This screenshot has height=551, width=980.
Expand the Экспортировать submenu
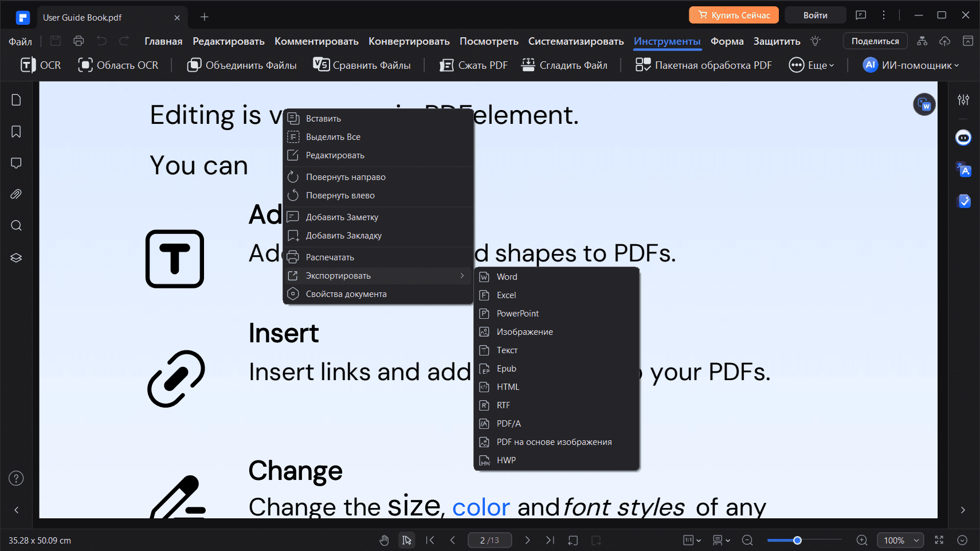point(378,276)
